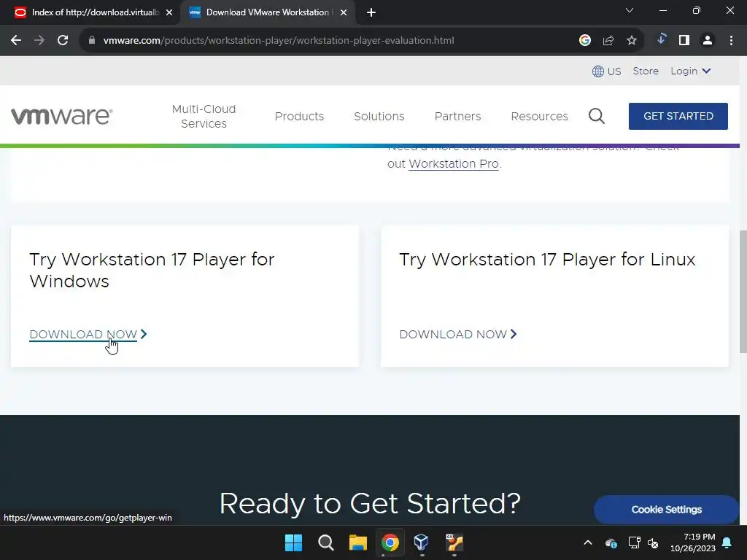Select the Download VMware Workstation tab

point(267,12)
